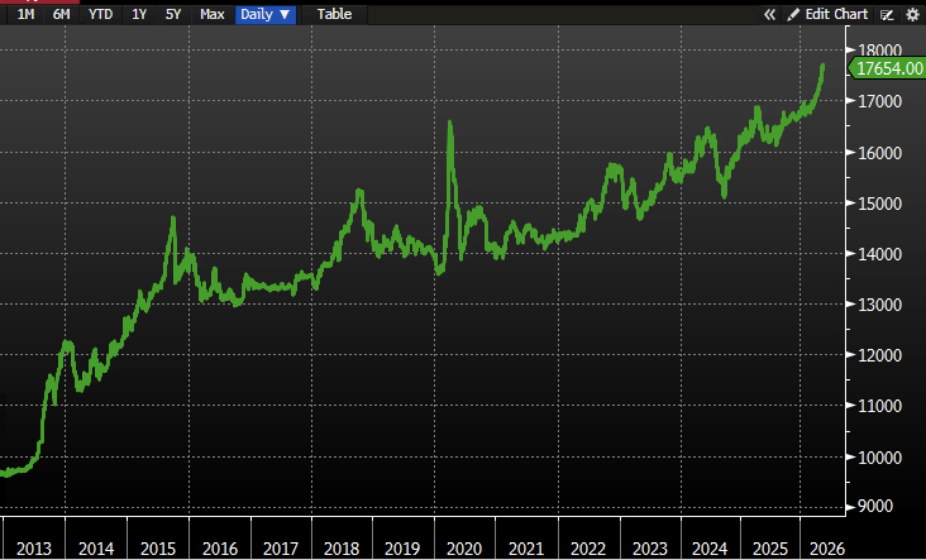
Task: Open the annotations notes icon
Action: (x=887, y=15)
